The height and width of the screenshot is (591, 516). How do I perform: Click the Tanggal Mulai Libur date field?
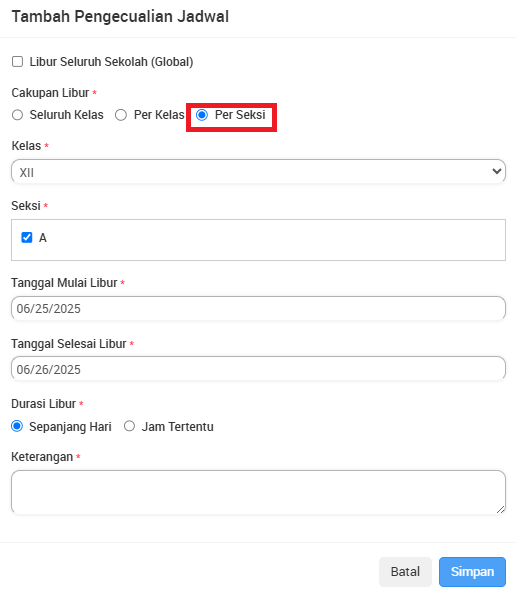point(258,308)
